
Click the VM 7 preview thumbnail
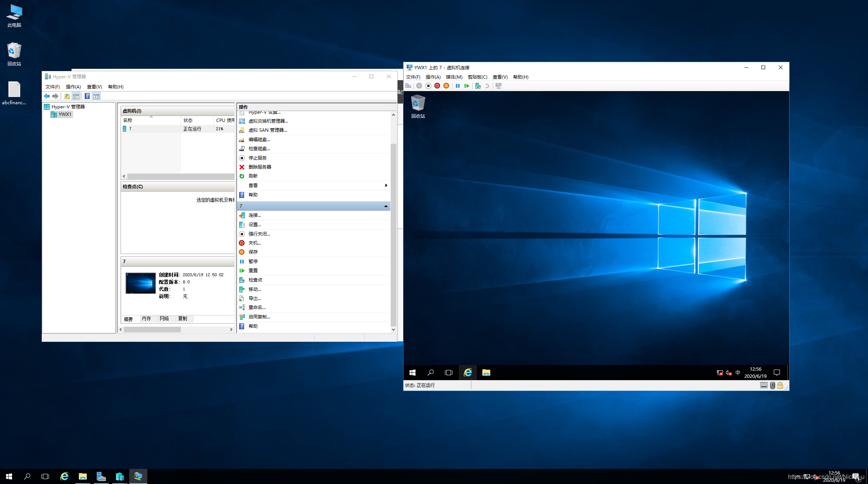coord(141,283)
